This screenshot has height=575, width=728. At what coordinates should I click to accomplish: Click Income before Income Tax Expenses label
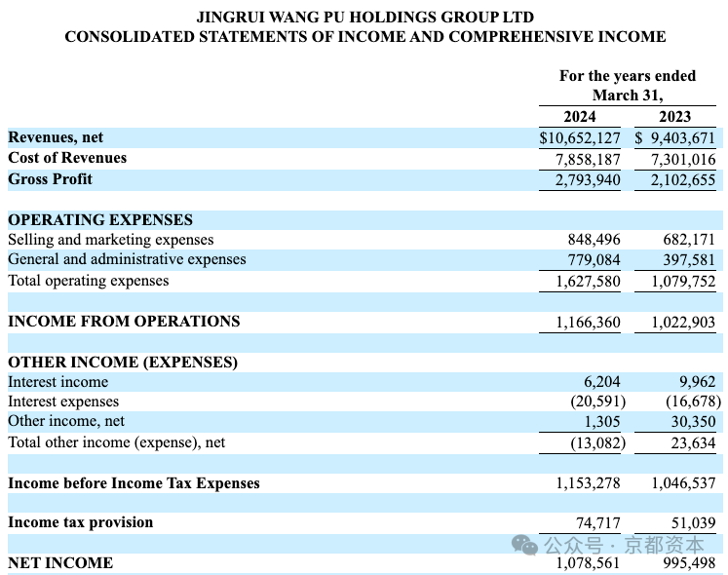tap(134, 483)
